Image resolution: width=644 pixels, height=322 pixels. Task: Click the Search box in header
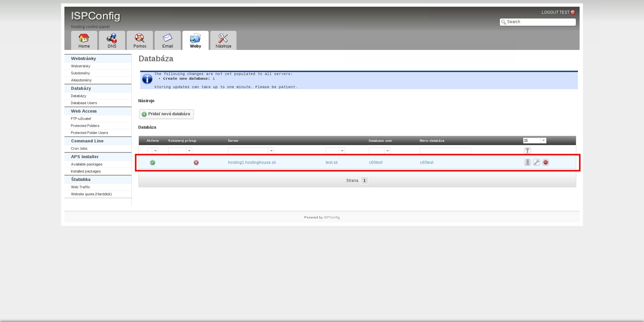click(x=539, y=22)
